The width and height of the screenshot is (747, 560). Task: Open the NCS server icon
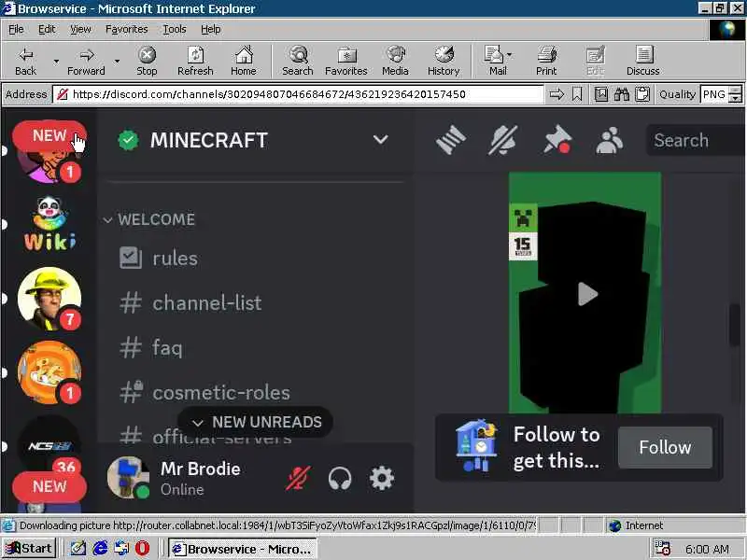[x=49, y=446]
